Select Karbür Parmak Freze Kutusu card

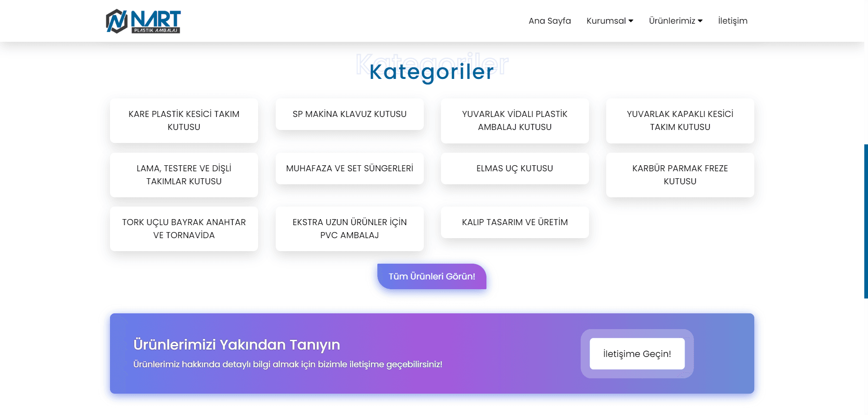click(680, 175)
